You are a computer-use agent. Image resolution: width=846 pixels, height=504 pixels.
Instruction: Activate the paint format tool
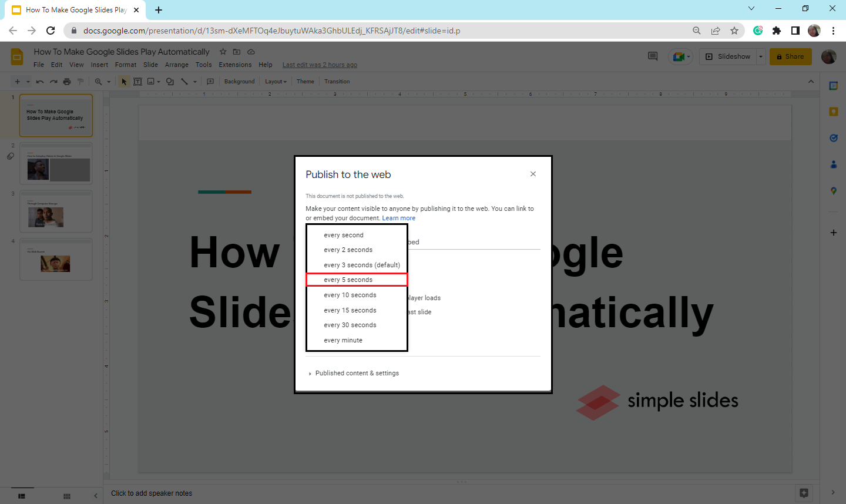click(x=80, y=81)
